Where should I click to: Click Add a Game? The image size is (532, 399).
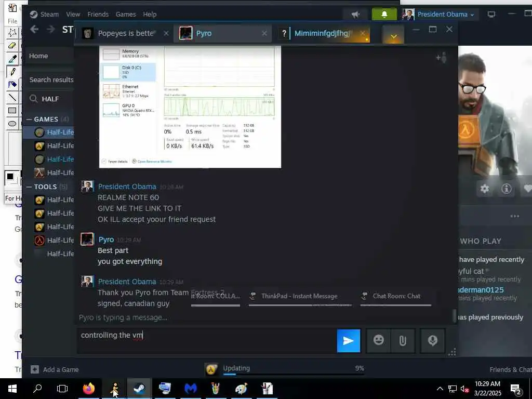tap(55, 369)
